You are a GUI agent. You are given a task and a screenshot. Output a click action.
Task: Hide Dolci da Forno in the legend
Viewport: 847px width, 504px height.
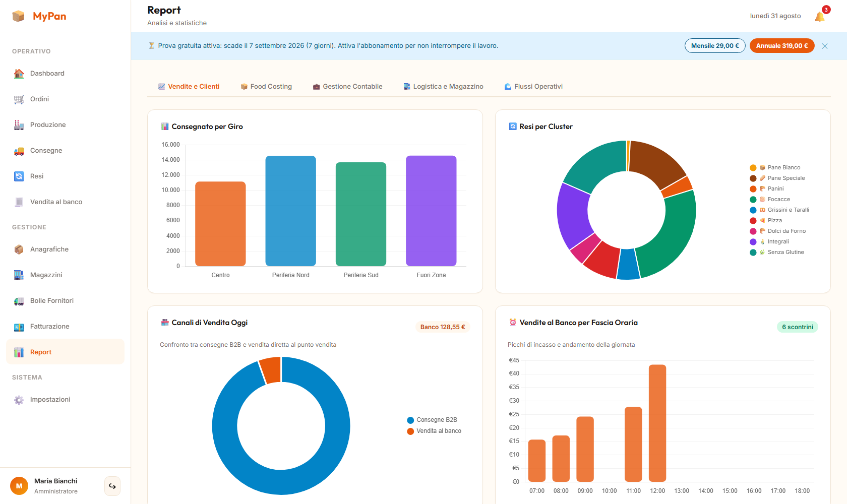pos(778,231)
